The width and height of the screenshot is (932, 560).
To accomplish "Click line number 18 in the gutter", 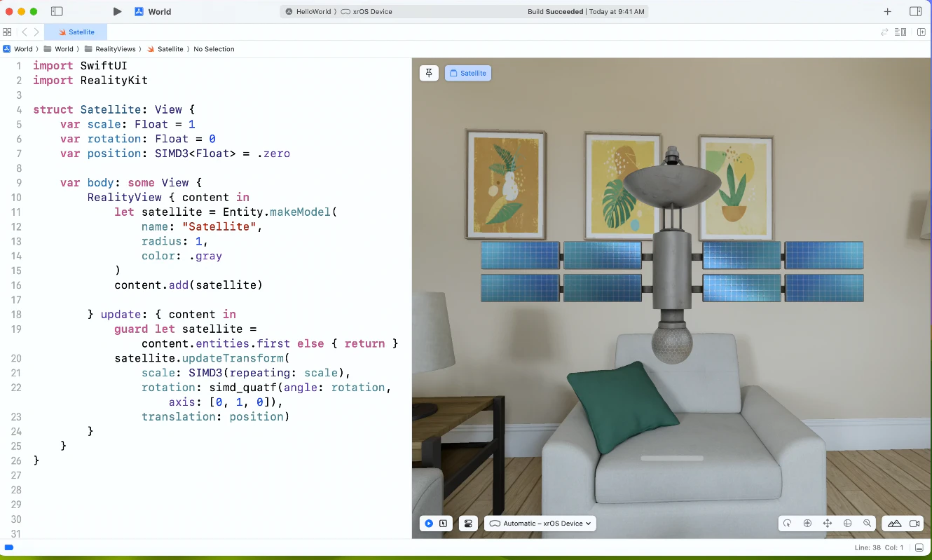I will click(16, 315).
